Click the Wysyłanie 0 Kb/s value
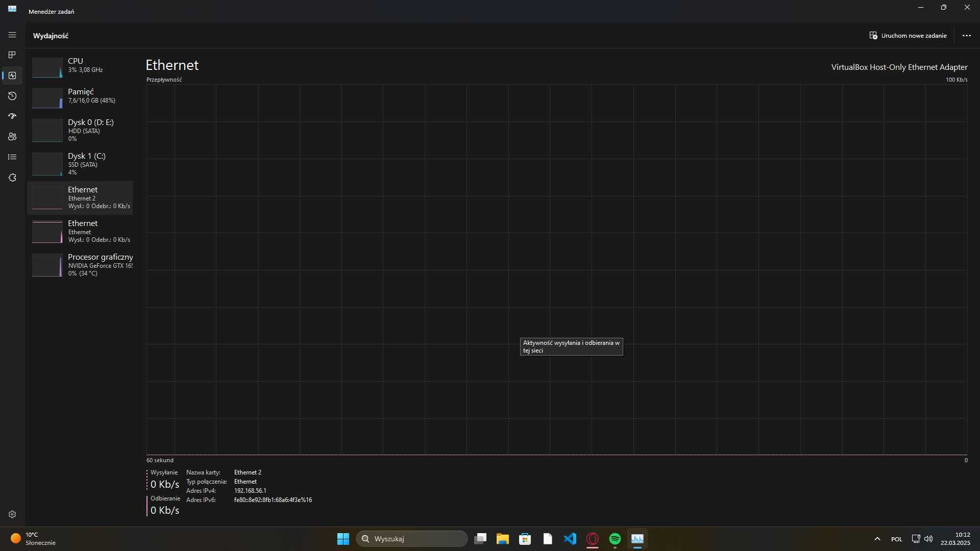This screenshot has width=980, height=551. click(x=165, y=484)
